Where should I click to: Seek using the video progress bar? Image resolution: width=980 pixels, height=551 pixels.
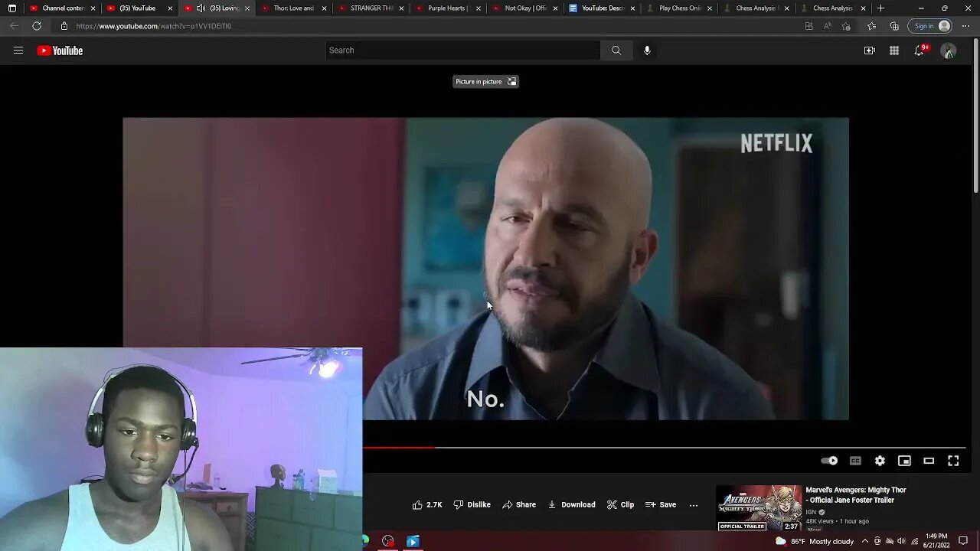(664, 448)
